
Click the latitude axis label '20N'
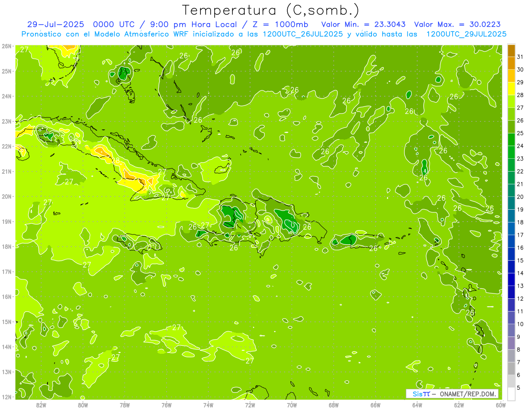click(x=6, y=196)
